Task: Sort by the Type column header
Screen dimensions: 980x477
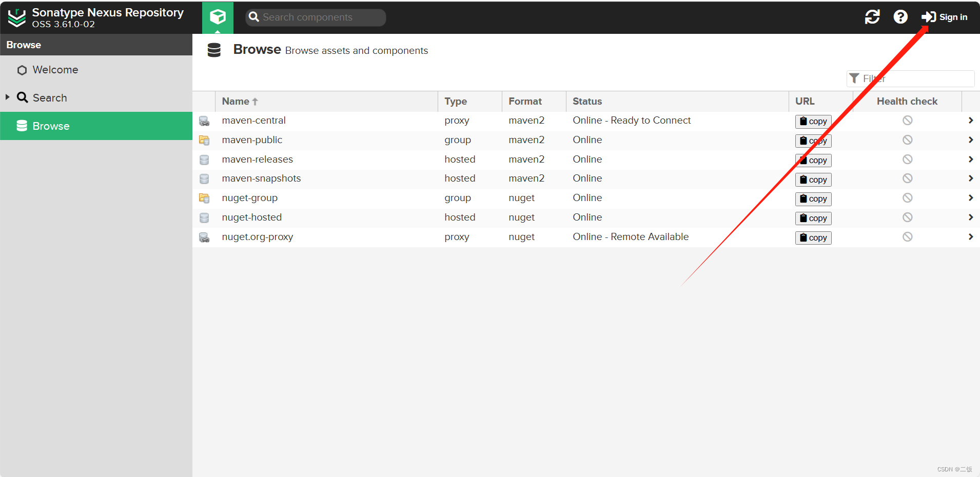Action: (x=469, y=102)
